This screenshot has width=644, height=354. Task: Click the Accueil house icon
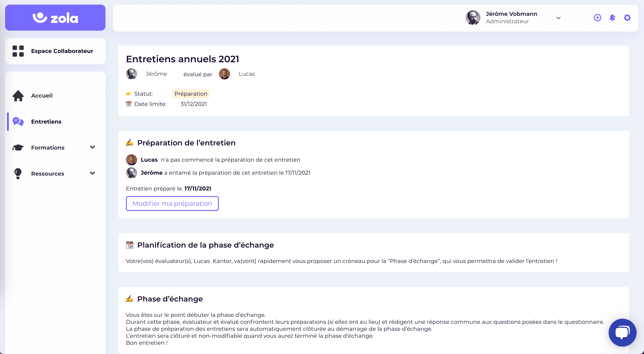tap(18, 95)
